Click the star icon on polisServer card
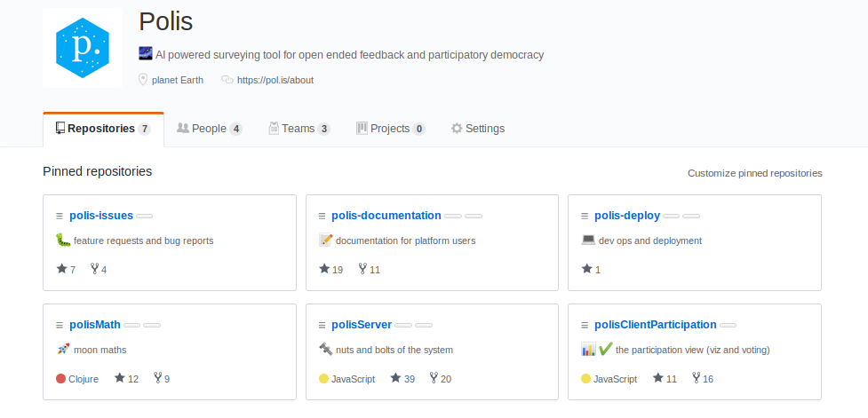 [x=395, y=378]
